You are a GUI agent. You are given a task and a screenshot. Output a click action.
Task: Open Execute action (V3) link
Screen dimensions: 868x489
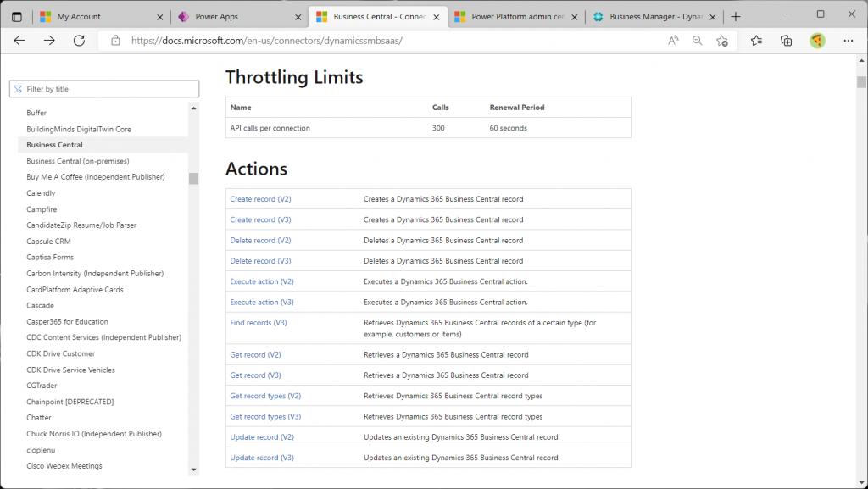[x=262, y=302]
